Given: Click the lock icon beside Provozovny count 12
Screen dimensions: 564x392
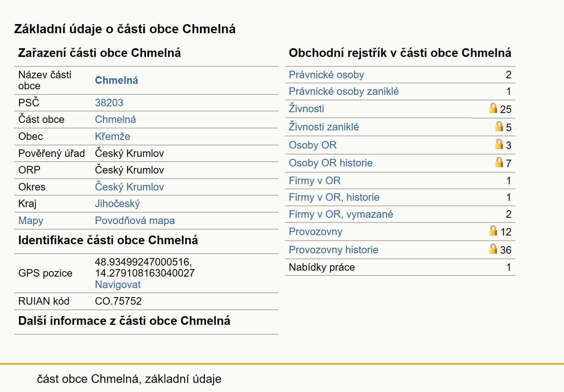Looking at the screenshot, I should pos(493,231).
